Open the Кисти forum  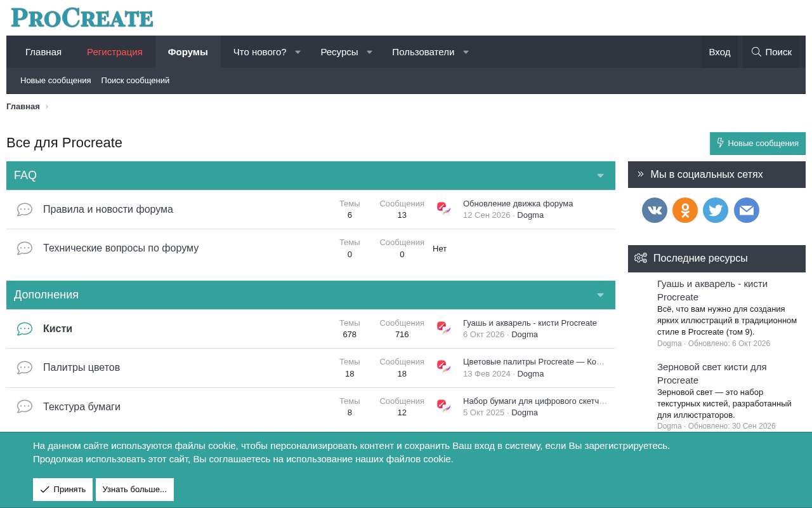pos(58,329)
